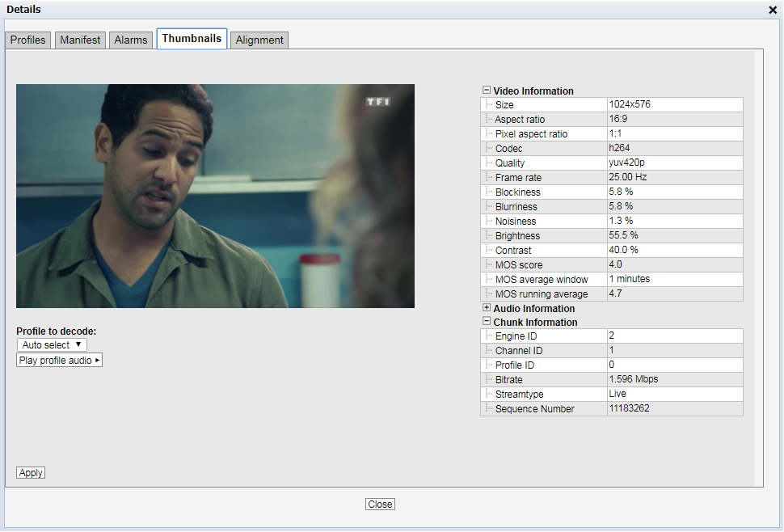This screenshot has width=784, height=532.
Task: Click the Profile ID row label
Action: (515, 365)
